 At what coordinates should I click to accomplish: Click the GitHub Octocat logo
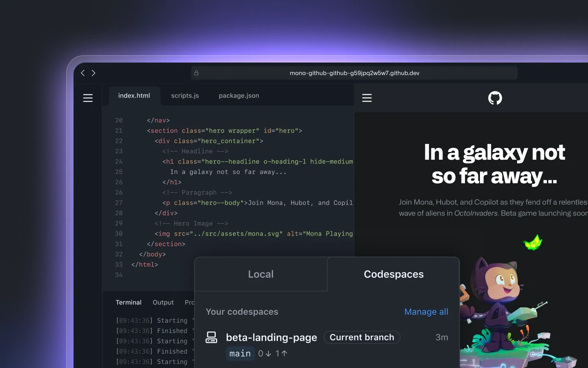click(x=495, y=98)
